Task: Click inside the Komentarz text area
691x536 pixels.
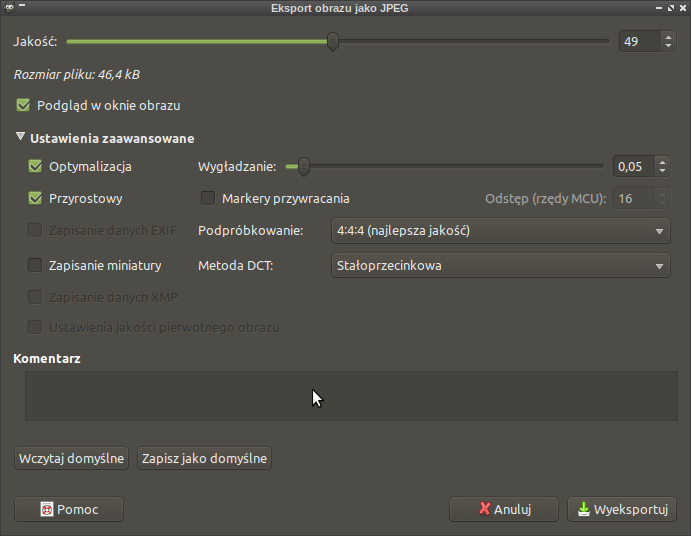Action: point(351,396)
